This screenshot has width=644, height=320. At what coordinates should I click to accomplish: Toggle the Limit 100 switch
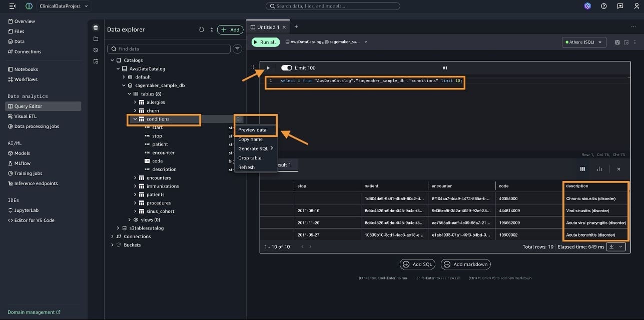287,68
